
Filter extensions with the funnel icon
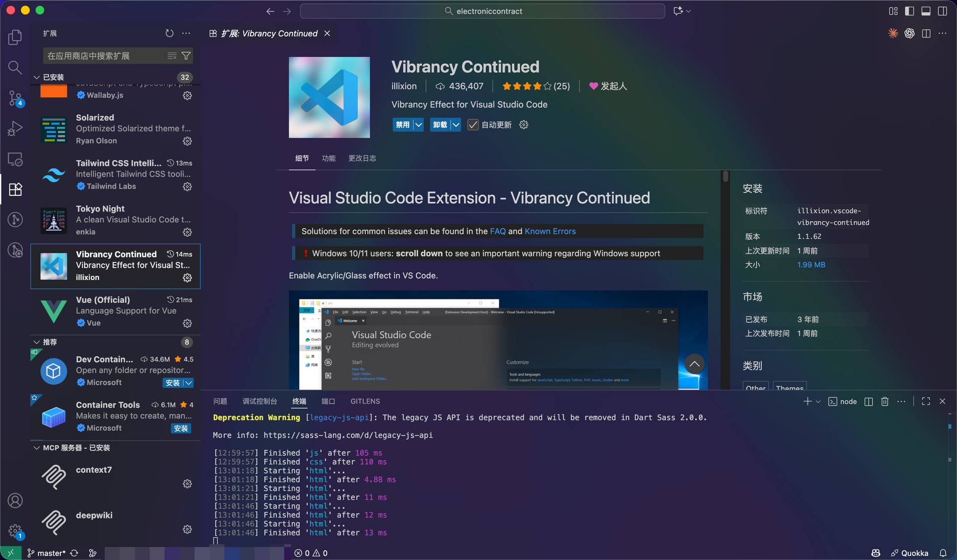[x=186, y=56]
